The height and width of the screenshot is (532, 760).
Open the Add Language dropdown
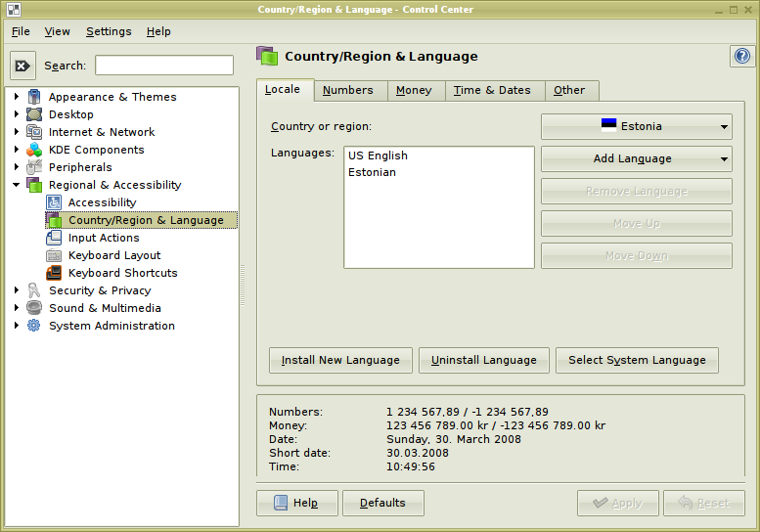[636, 158]
